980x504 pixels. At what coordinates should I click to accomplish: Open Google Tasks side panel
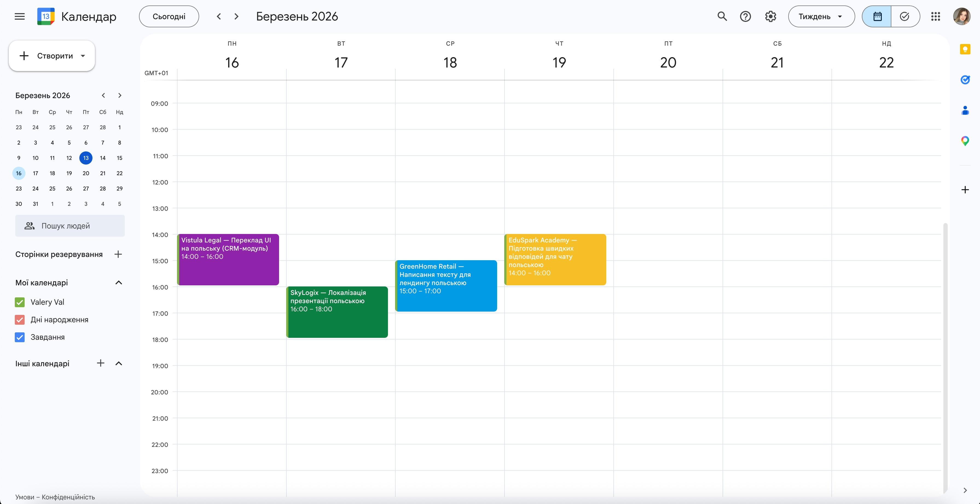[x=965, y=80]
